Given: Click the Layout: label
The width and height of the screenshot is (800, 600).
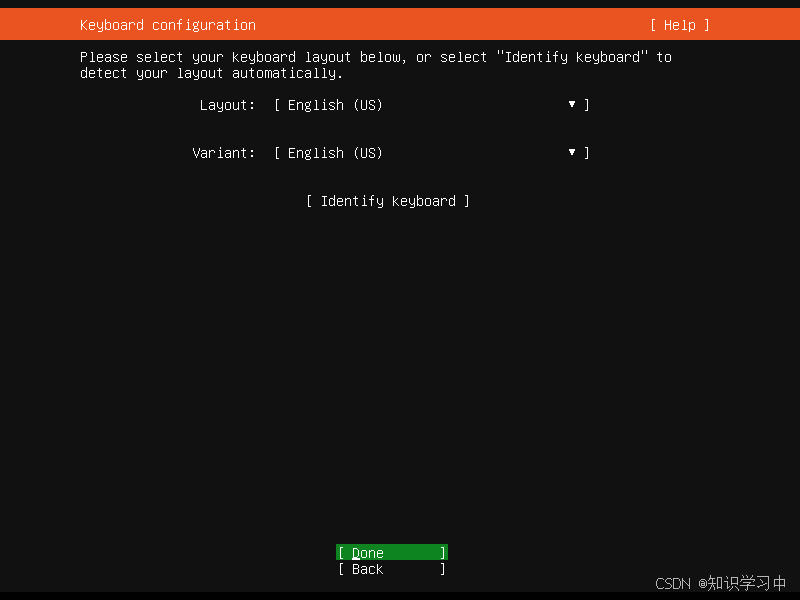Looking at the screenshot, I should coord(227,105).
